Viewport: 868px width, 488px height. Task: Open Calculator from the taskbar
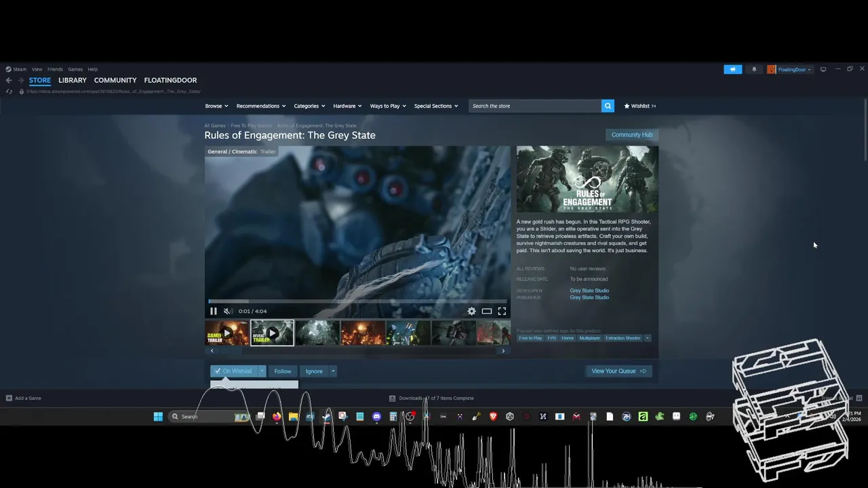(393, 416)
